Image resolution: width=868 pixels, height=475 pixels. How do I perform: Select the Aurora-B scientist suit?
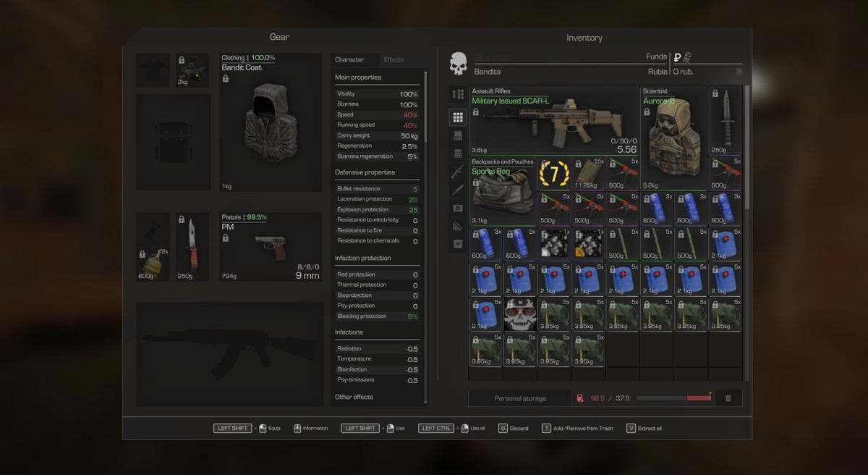673,139
